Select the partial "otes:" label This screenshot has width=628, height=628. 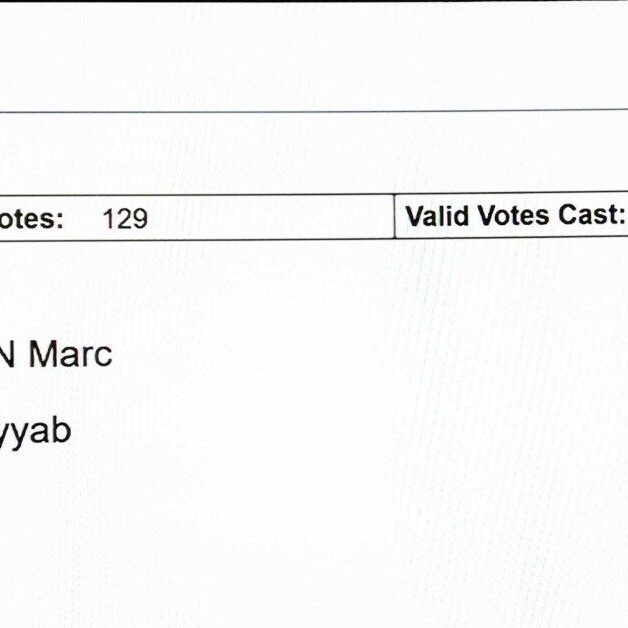31,219
